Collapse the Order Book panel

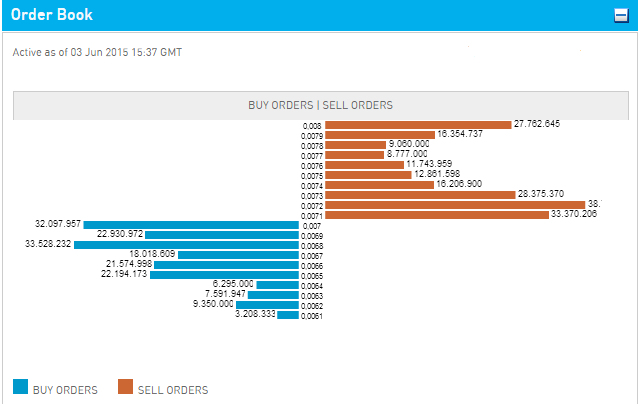[x=620, y=16]
